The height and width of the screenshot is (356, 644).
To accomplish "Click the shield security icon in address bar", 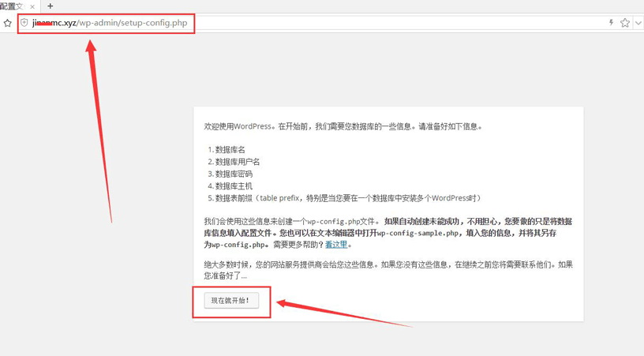I will click(x=24, y=23).
